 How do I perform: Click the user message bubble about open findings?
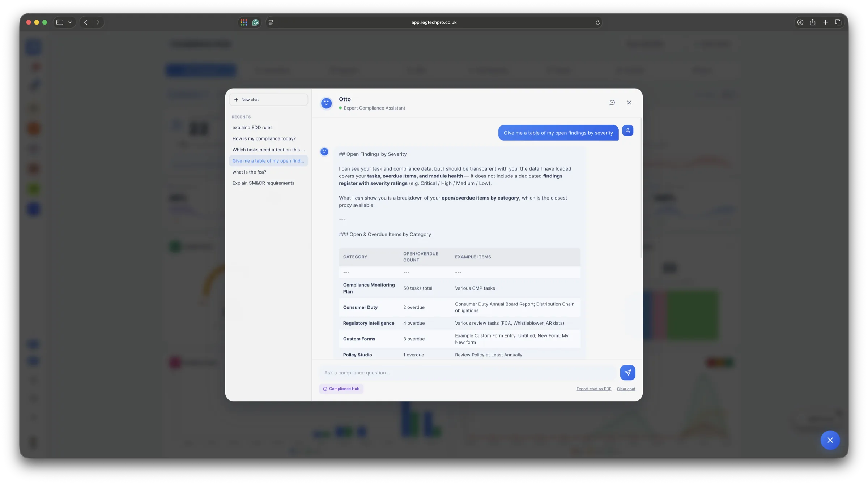(x=558, y=133)
